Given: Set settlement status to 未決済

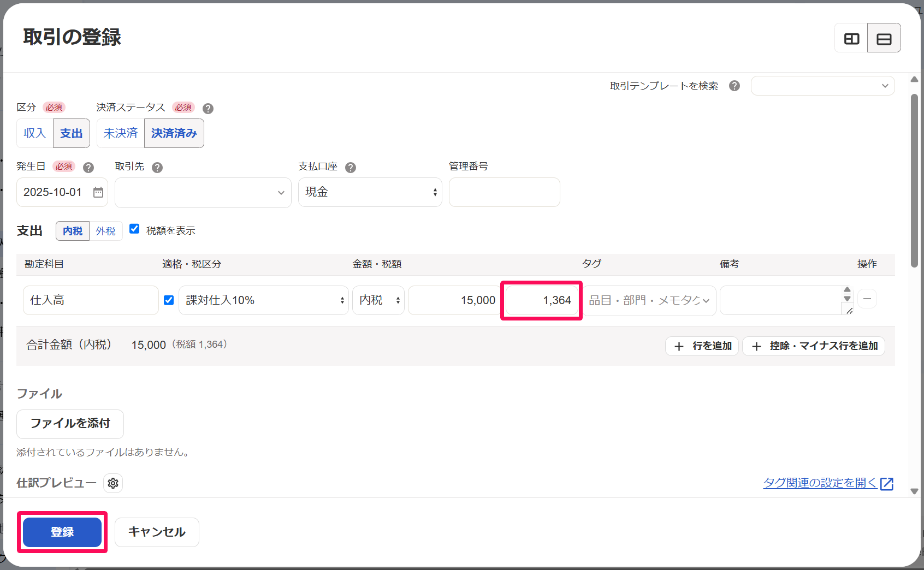Looking at the screenshot, I should coord(121,133).
